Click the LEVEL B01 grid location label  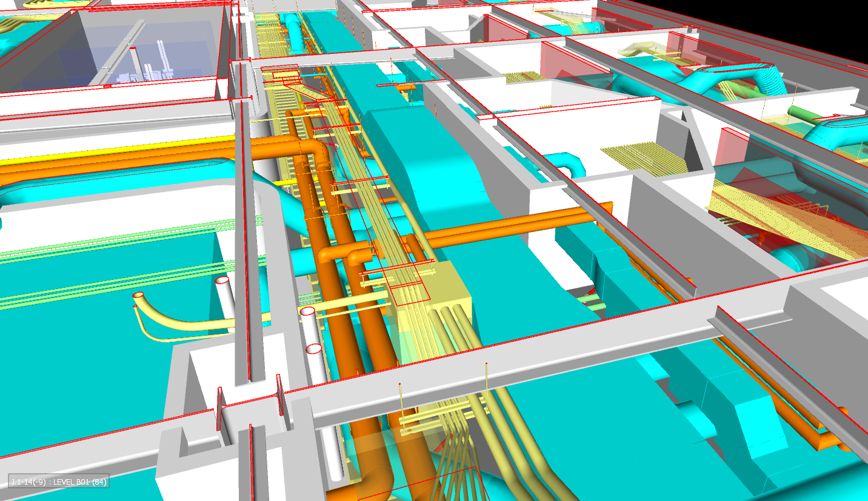(59, 482)
